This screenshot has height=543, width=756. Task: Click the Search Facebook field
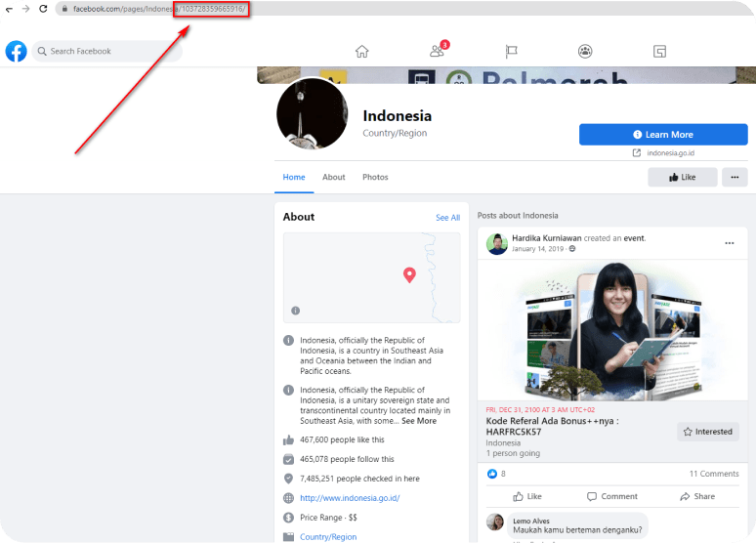click(x=107, y=51)
